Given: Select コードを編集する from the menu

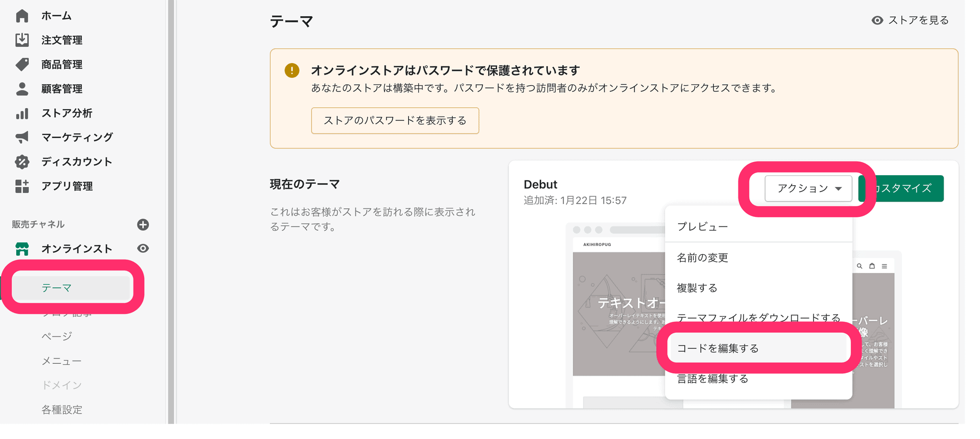Looking at the screenshot, I should (x=718, y=349).
